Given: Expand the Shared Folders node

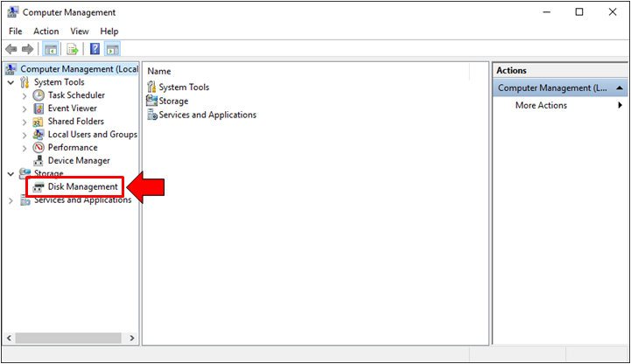Looking at the screenshot, I should pos(25,122).
